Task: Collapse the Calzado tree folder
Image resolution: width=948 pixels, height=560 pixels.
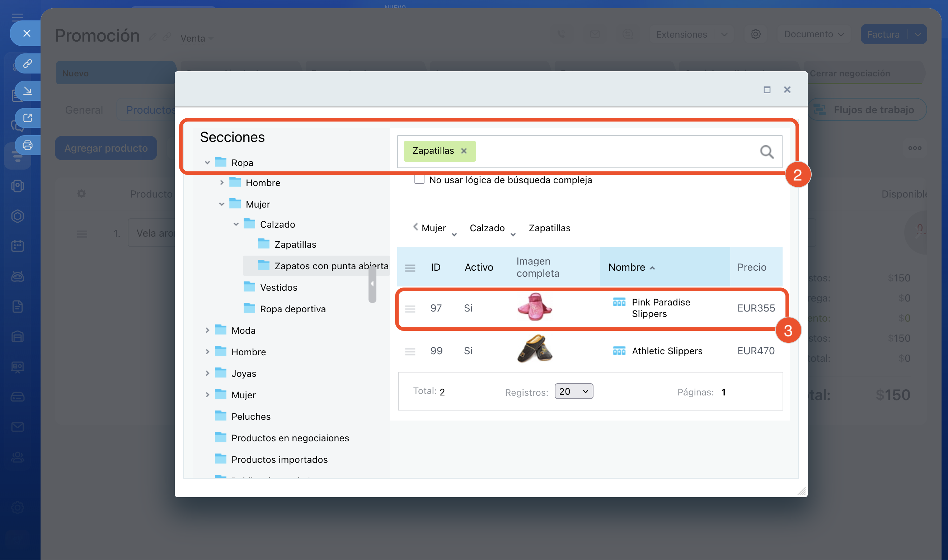Action: tap(236, 224)
